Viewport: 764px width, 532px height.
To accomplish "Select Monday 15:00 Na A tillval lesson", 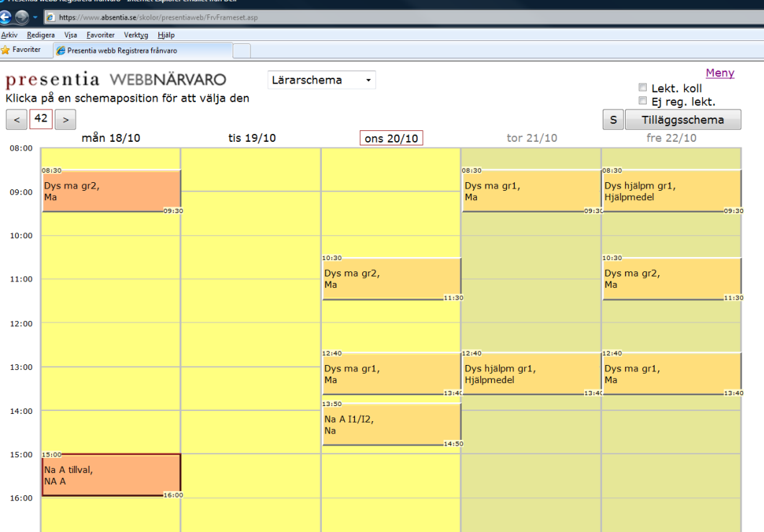I will 110,475.
